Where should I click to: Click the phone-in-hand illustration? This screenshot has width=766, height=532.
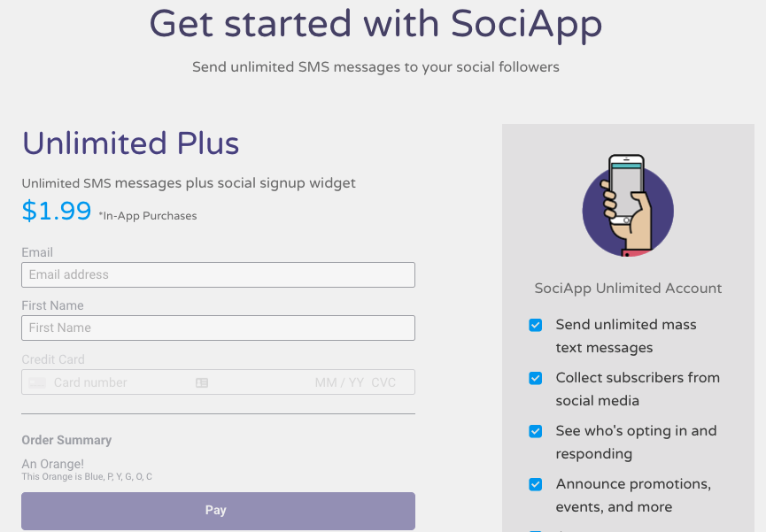pos(628,205)
